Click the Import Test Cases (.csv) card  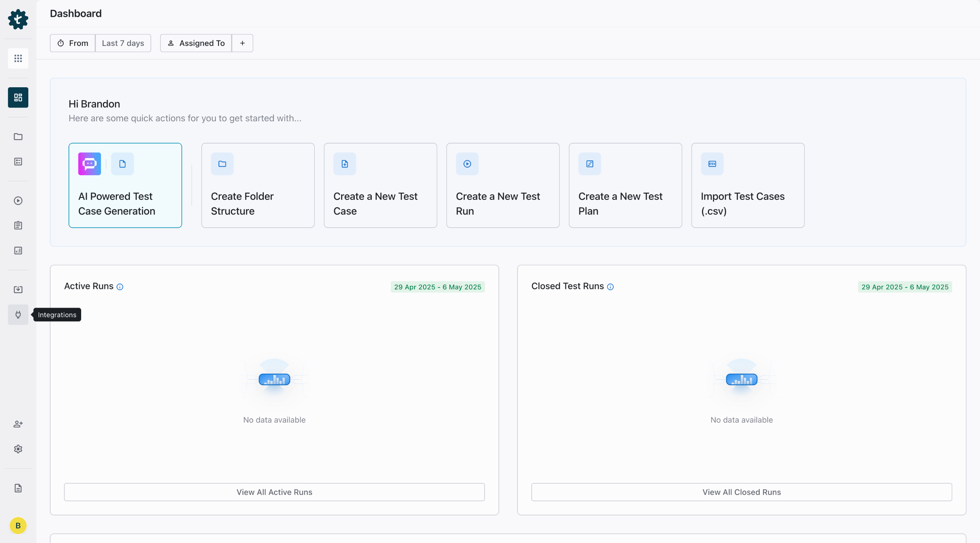748,186
